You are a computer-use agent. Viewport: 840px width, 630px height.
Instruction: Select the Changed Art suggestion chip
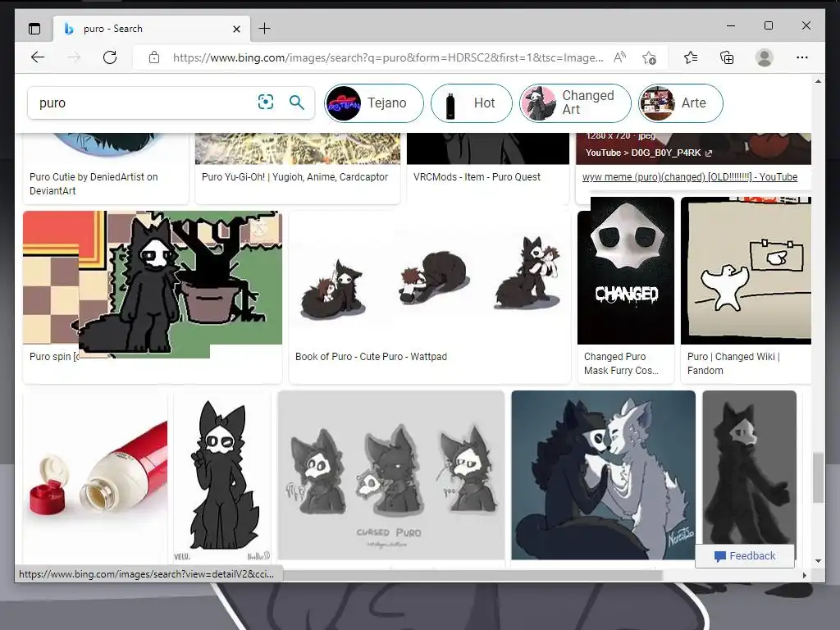[575, 103]
